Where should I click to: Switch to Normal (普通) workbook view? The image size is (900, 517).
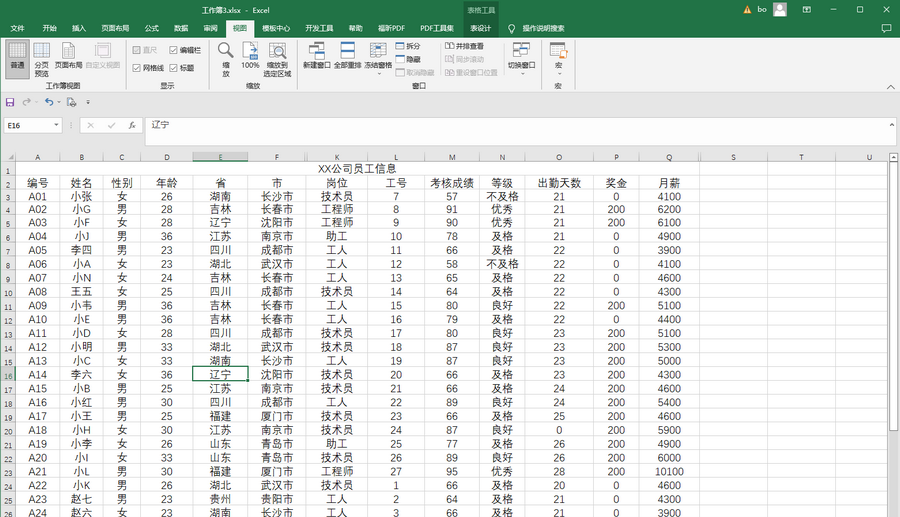tap(17, 56)
